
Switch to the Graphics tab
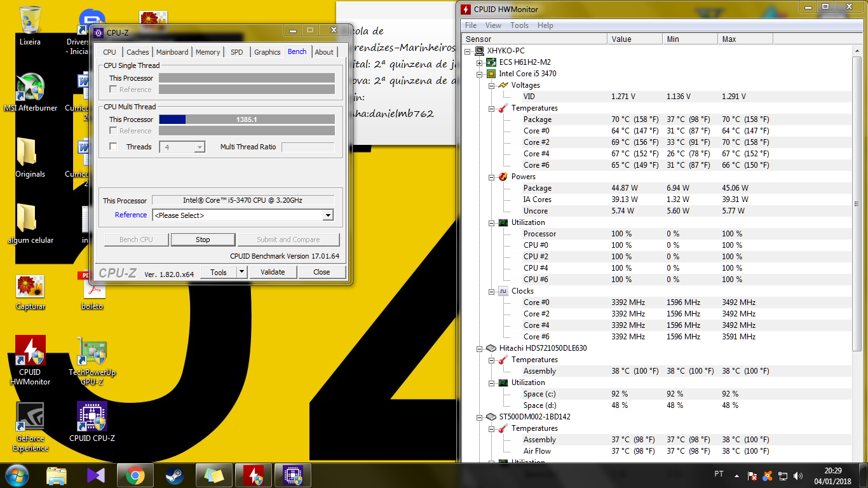[268, 52]
